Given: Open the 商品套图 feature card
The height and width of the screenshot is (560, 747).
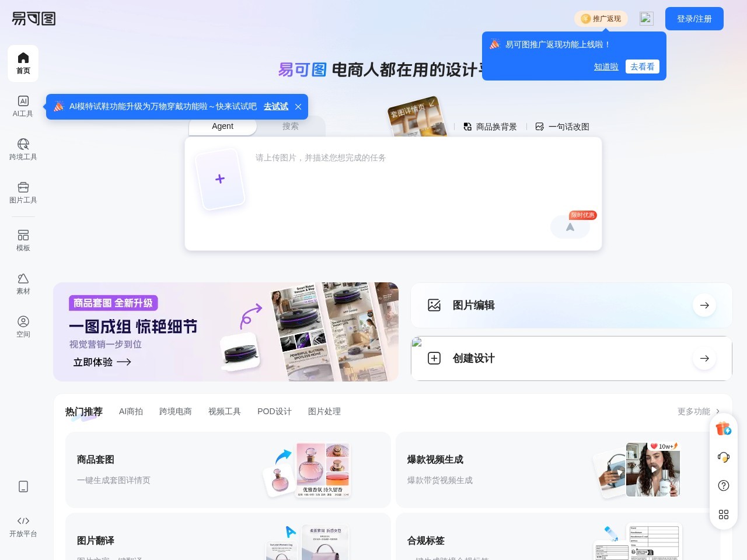Looking at the screenshot, I should click(x=228, y=470).
